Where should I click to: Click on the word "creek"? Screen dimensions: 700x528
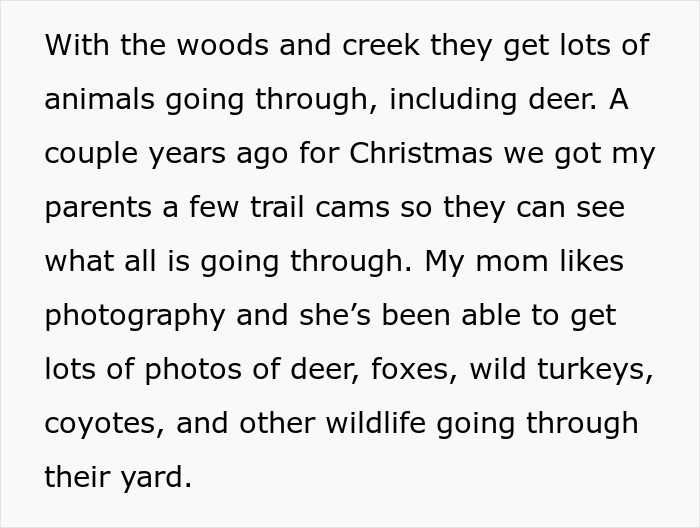[375, 46]
